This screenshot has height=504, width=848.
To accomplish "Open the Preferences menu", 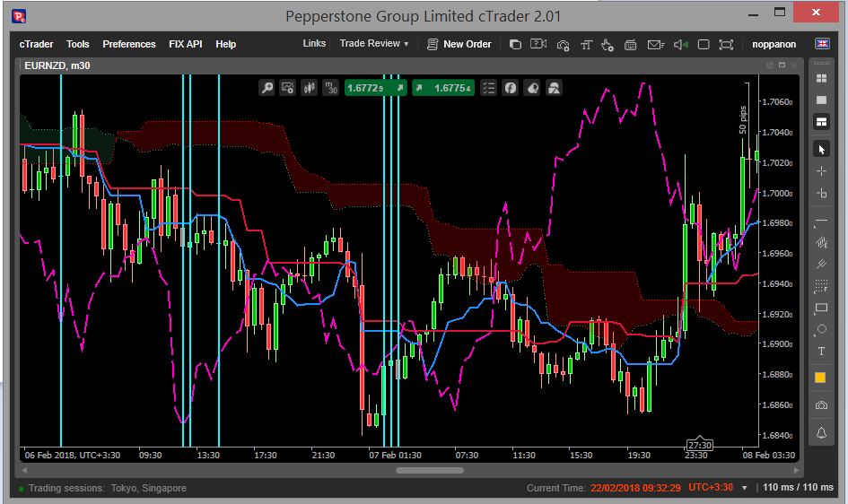I will [128, 44].
